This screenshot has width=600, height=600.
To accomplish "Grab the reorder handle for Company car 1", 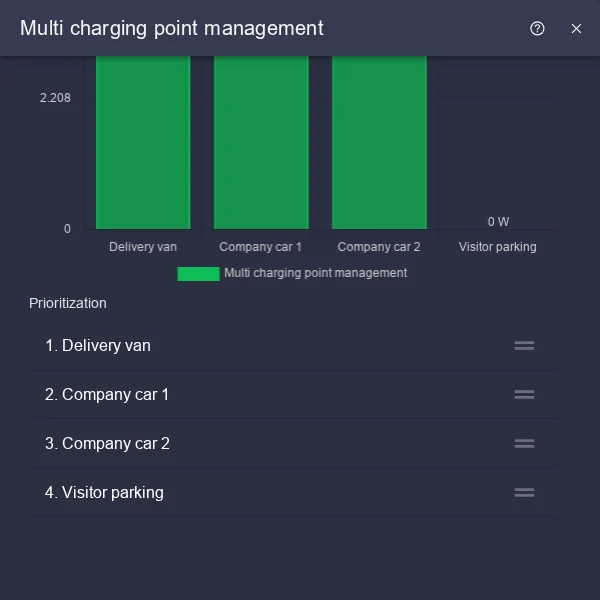I will click(524, 395).
